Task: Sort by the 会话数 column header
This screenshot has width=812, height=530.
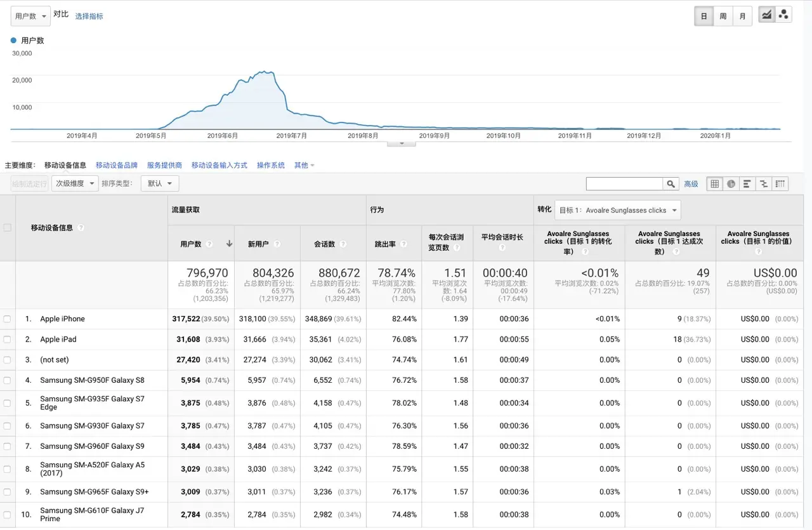Action: click(325, 244)
